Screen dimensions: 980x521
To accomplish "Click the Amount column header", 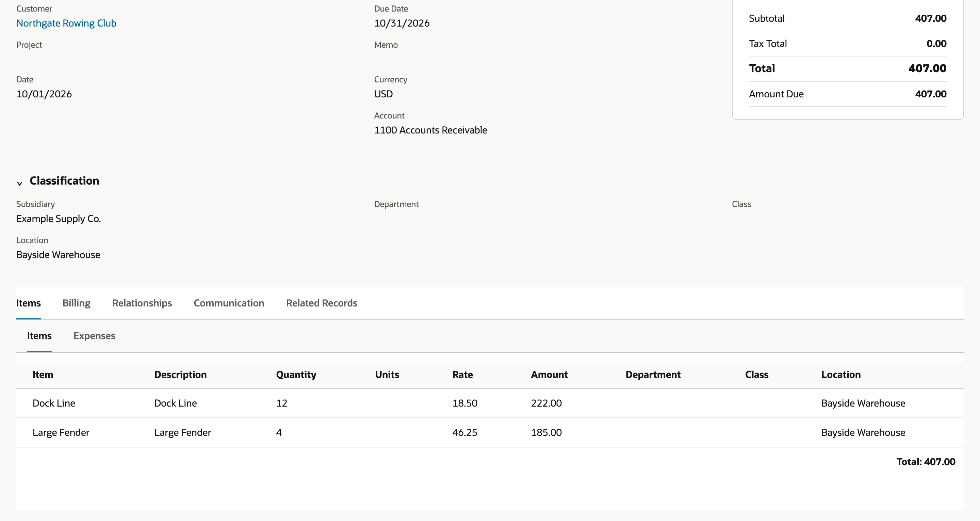I will (549, 375).
